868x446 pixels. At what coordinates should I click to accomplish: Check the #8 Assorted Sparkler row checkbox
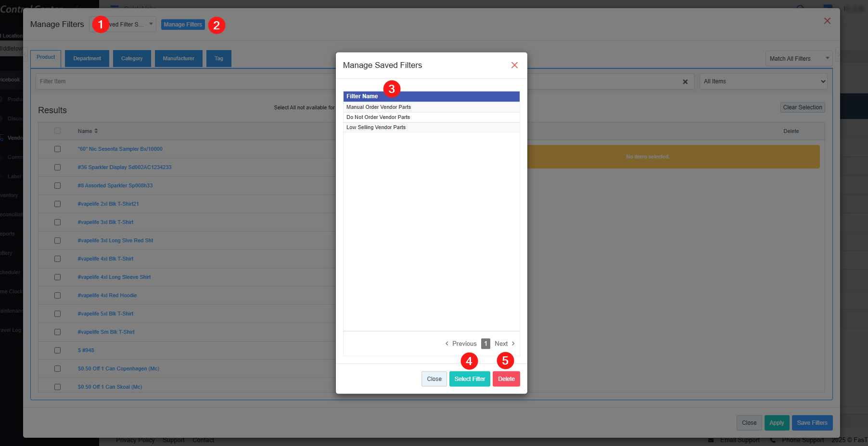point(58,186)
